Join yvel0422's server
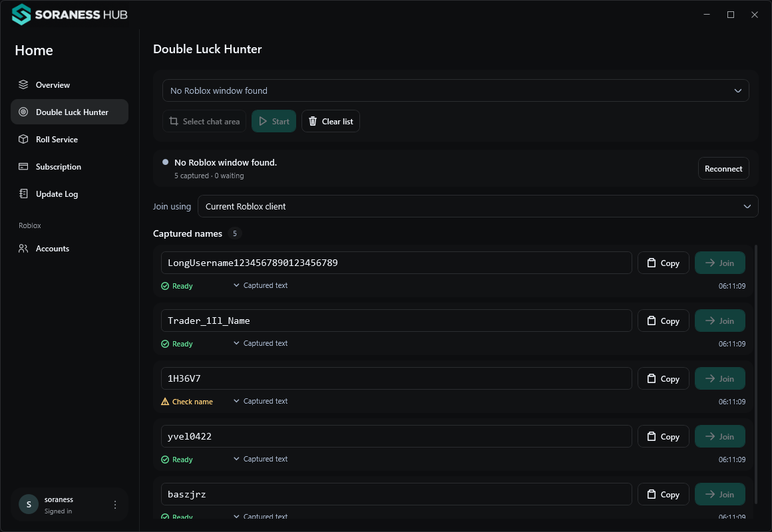This screenshot has width=772, height=532. click(x=720, y=436)
